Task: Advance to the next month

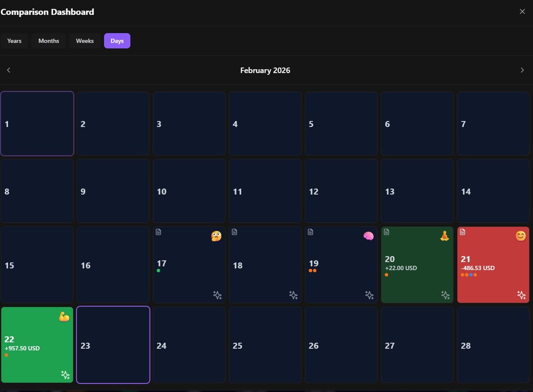Action: (x=522, y=70)
